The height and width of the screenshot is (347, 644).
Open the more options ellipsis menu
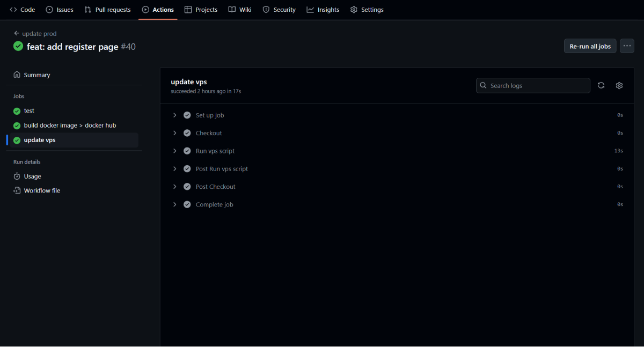pyautogui.click(x=626, y=46)
